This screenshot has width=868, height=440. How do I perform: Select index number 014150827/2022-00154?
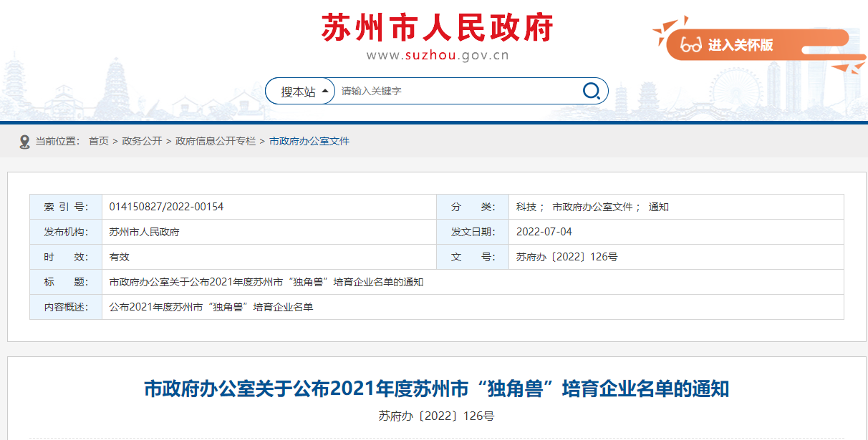coord(166,207)
